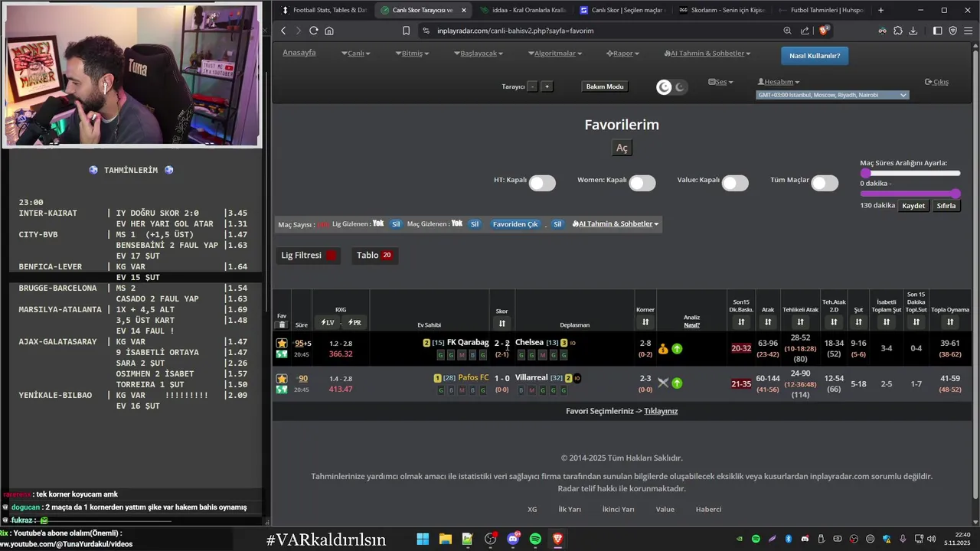Toggle the browser sidebar panel icon
This screenshot has width=980, height=551.
(938, 31)
